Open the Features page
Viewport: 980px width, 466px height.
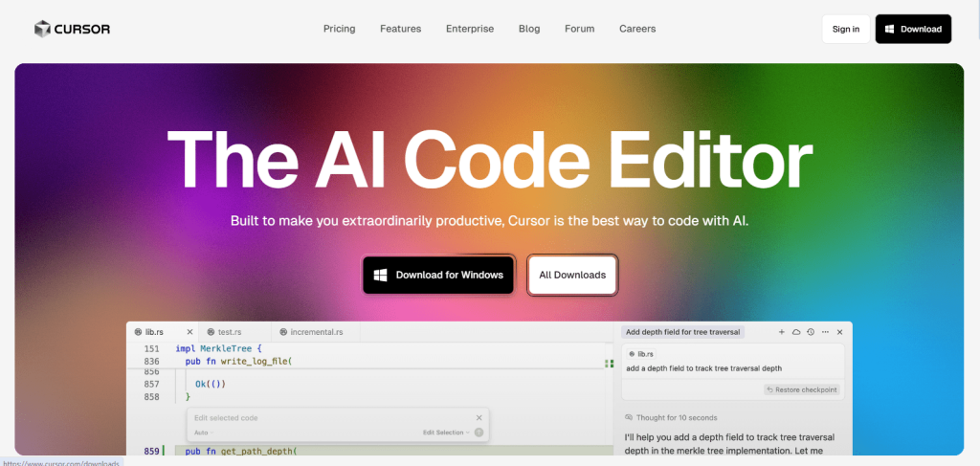pos(401,29)
